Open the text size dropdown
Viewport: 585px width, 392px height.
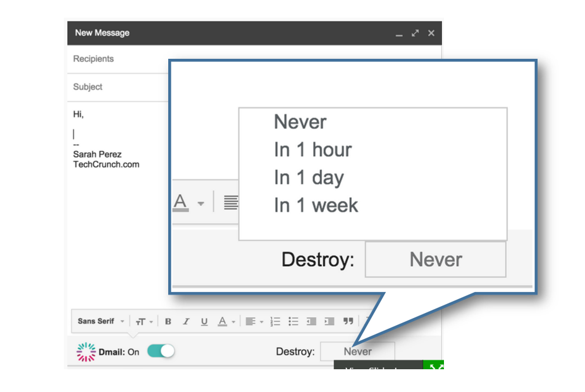coord(144,322)
